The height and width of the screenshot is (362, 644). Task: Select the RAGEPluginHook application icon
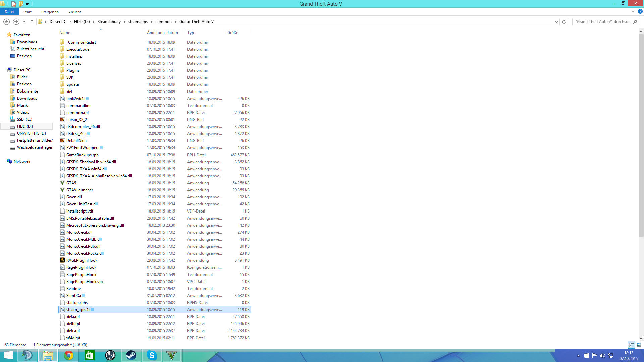pos(62,260)
